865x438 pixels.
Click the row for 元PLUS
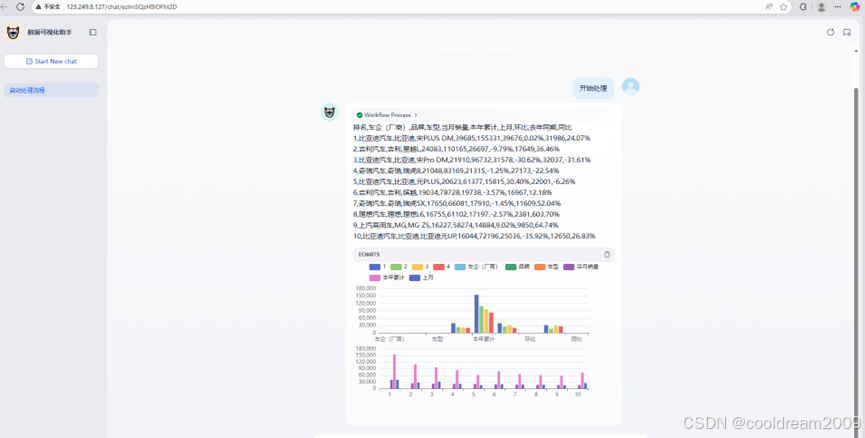pos(464,181)
